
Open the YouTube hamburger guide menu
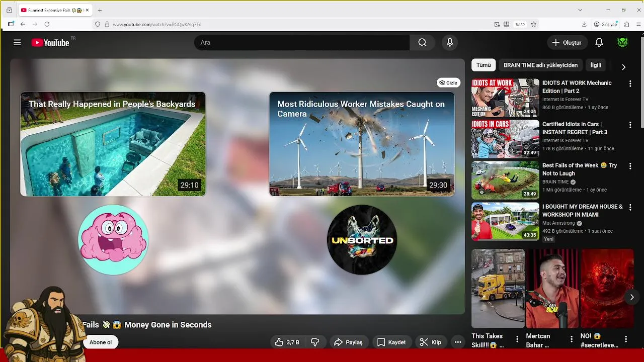click(x=17, y=43)
